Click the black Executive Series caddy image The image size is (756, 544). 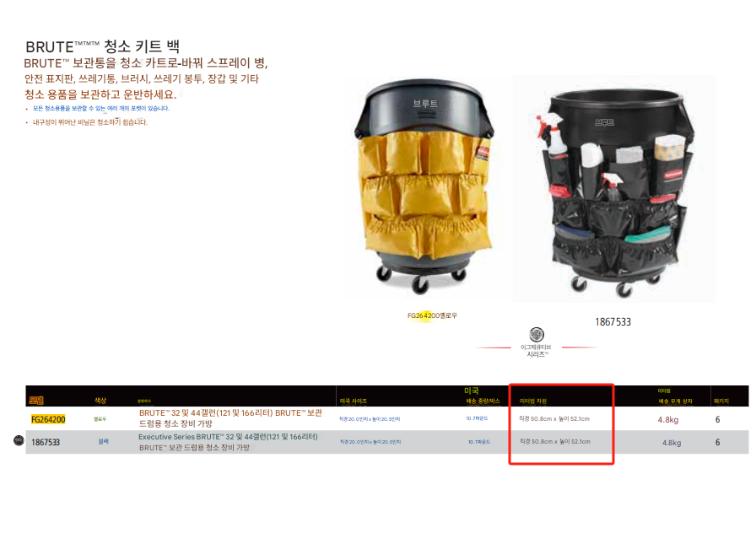point(615,189)
